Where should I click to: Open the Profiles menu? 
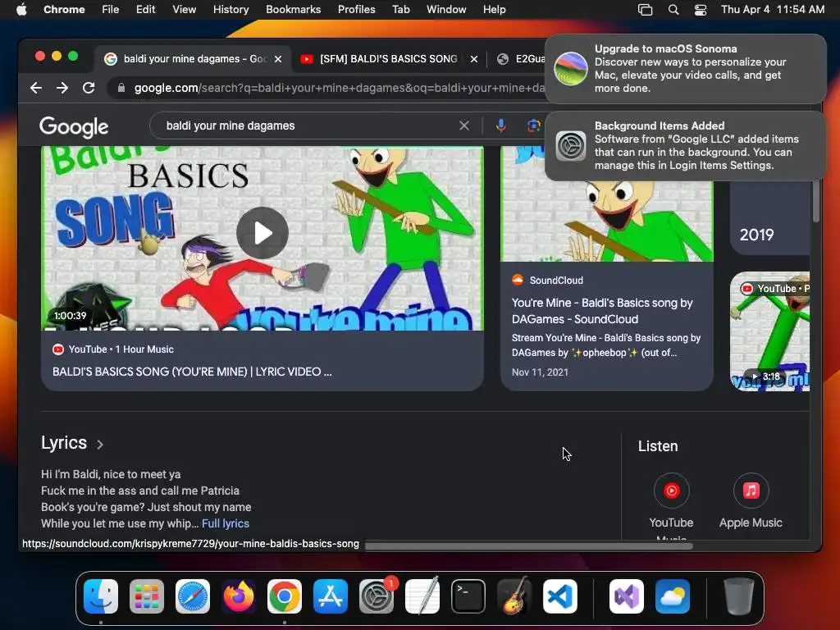coord(356,10)
